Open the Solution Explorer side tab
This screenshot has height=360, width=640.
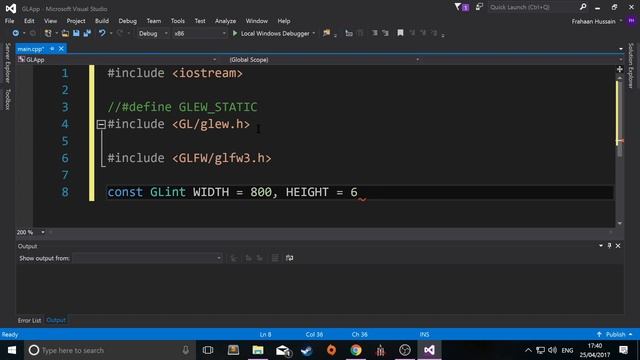[x=631, y=66]
